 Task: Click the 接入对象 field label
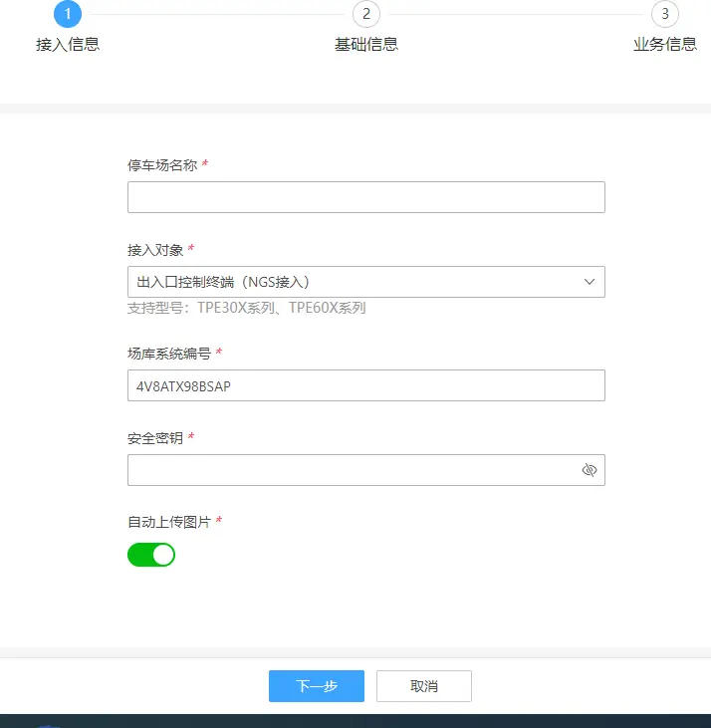pyautogui.click(x=155, y=249)
